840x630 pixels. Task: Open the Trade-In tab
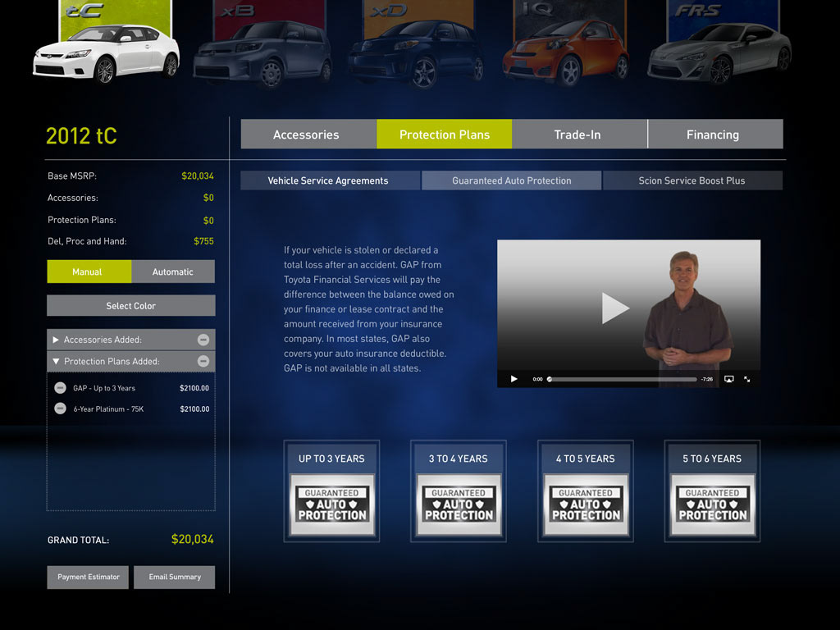click(x=579, y=135)
